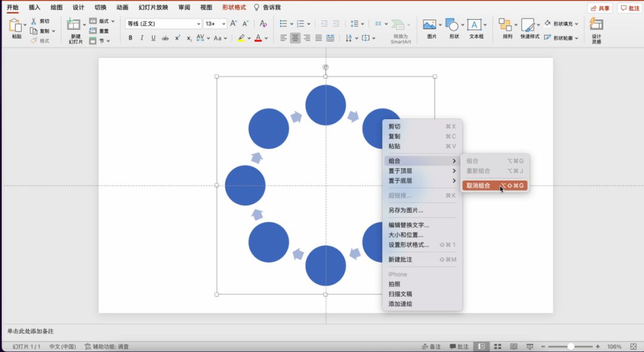Click the Paste clipboard icon

tap(15, 26)
